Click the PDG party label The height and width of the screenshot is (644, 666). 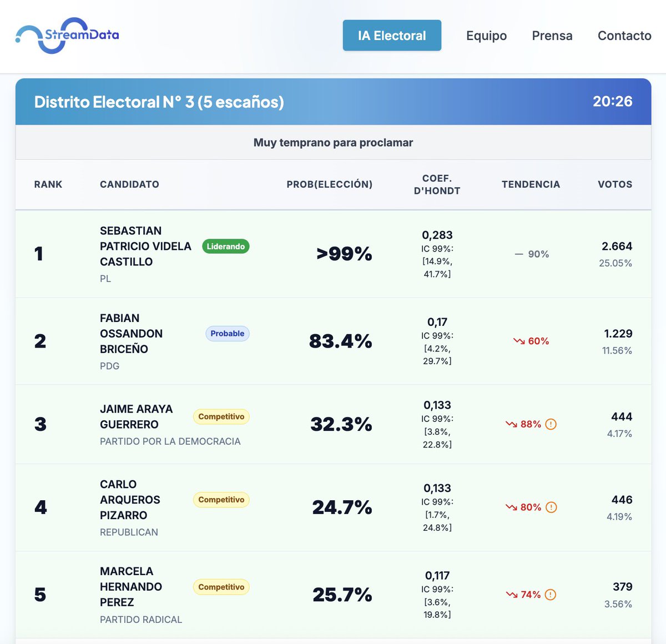click(110, 366)
